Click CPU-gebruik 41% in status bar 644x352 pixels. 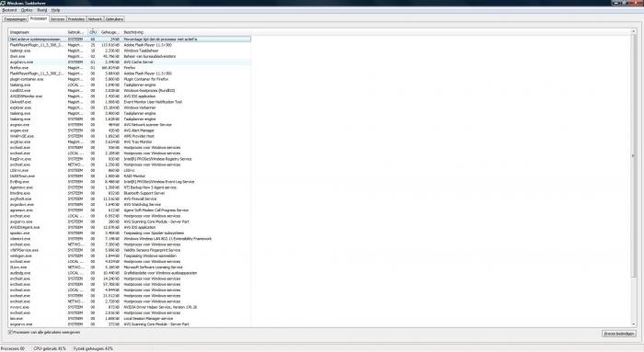point(50,348)
